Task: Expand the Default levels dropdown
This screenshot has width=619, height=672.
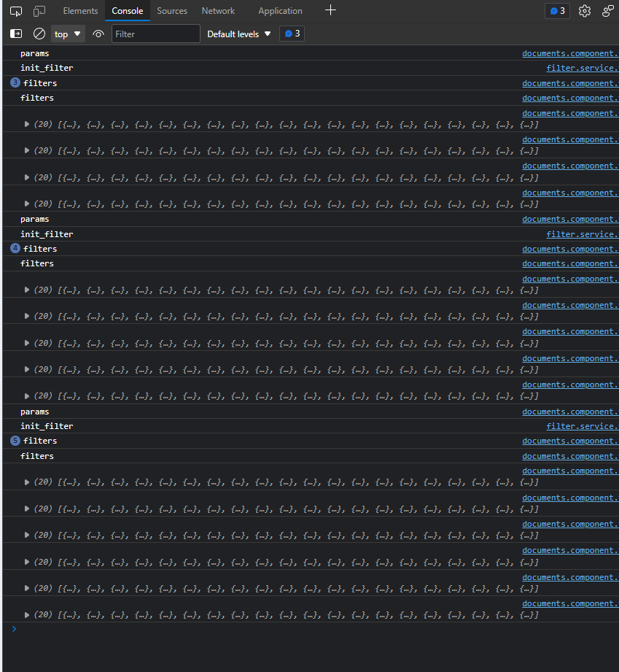Action: (238, 34)
